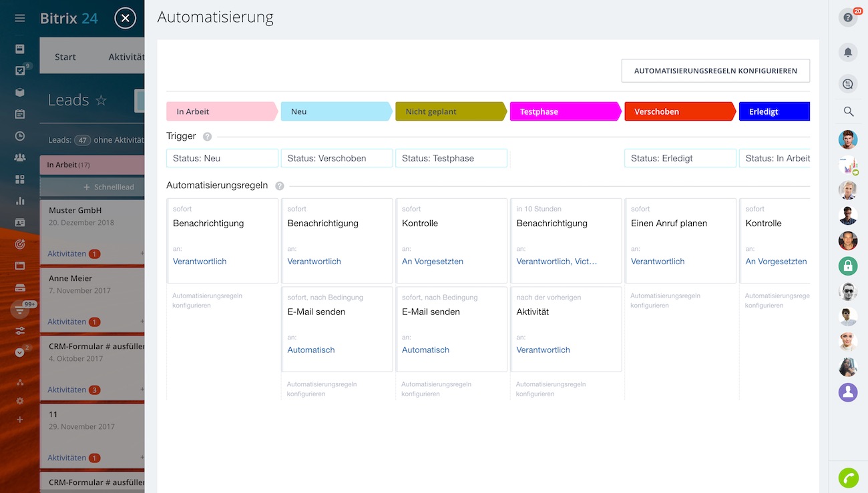Open the sitemap icon in left sidebar
Image resolution: width=868 pixels, height=493 pixels.
coord(20,382)
